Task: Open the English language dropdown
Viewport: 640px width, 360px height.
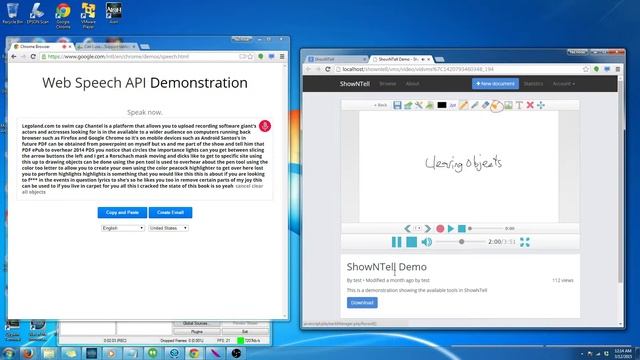Action: 122,228
